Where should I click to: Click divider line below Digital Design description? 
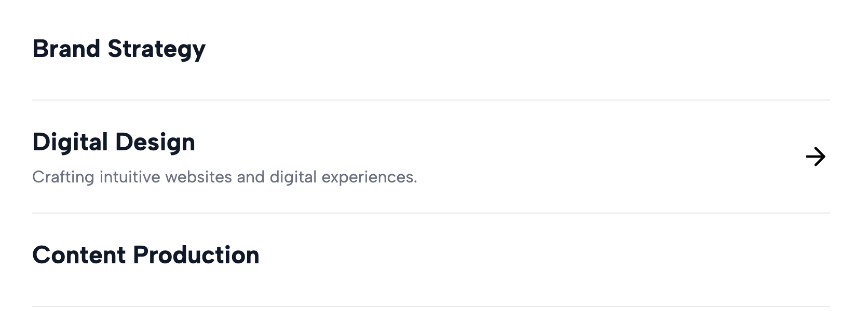tap(431, 213)
